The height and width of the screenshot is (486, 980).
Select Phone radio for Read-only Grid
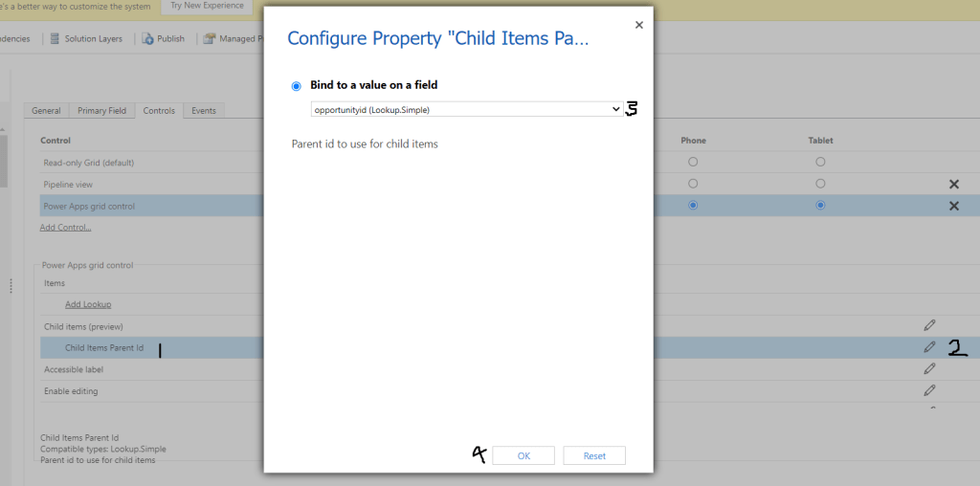pos(693,162)
